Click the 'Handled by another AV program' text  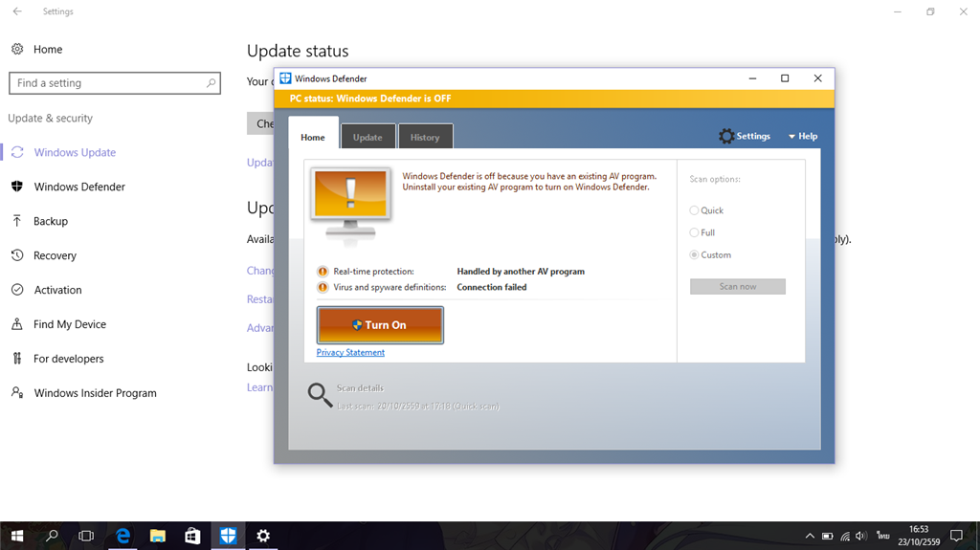pyautogui.click(x=521, y=272)
